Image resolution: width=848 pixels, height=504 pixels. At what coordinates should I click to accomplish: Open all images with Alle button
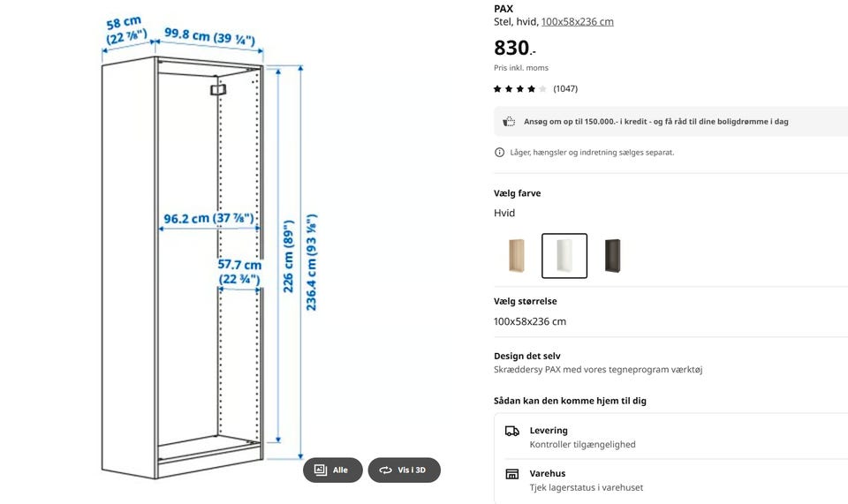click(x=333, y=470)
